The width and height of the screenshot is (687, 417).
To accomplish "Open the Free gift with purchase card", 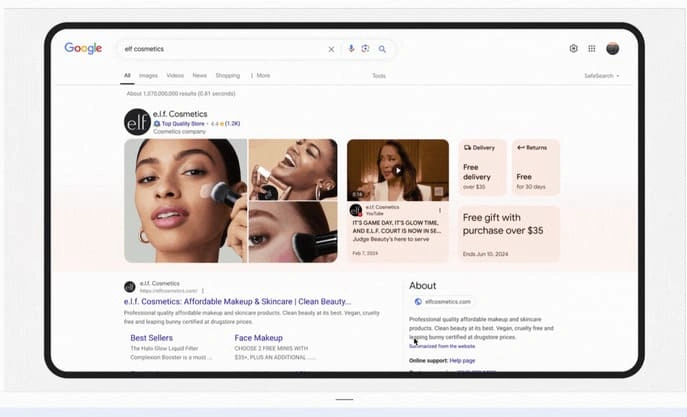I will (x=509, y=234).
